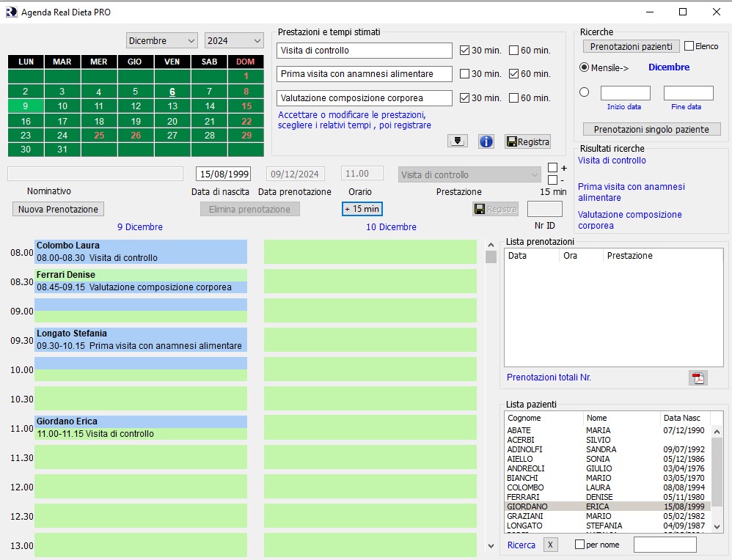Viewport: 732px width, 560px height.
Task: Check 60 min. for Visita di controllo
Action: (513, 51)
